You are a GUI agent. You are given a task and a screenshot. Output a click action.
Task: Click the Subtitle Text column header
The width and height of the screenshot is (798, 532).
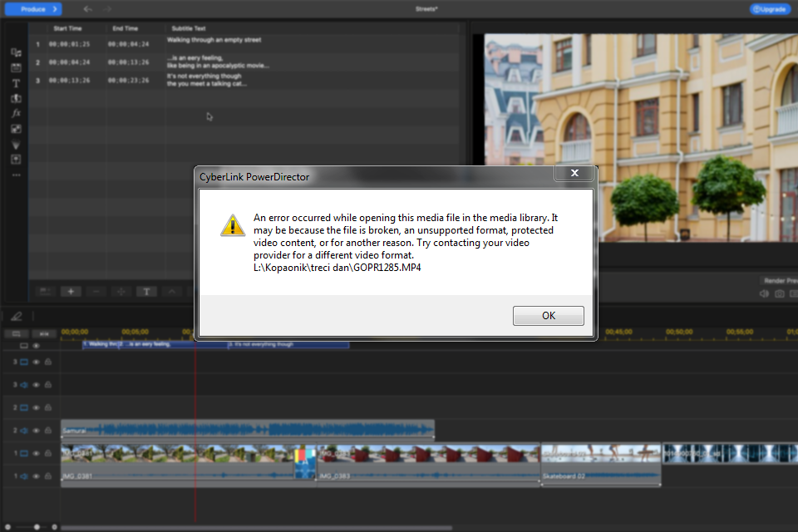[189, 28]
